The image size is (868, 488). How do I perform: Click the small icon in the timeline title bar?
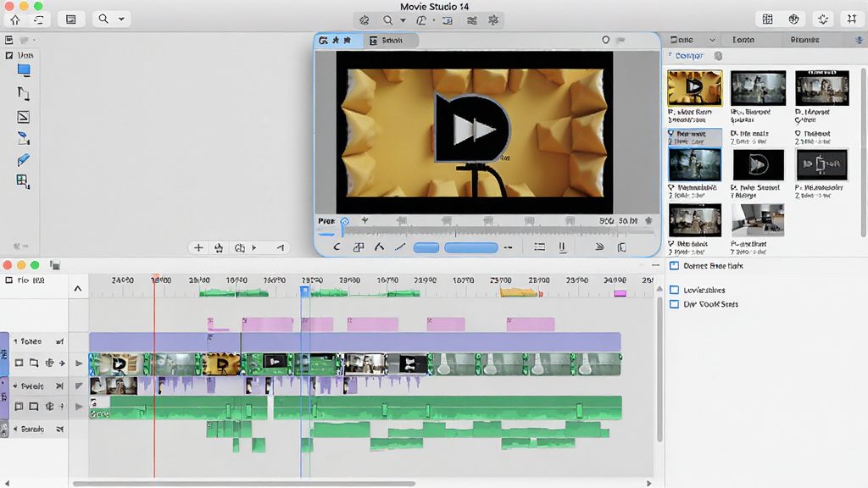55,265
